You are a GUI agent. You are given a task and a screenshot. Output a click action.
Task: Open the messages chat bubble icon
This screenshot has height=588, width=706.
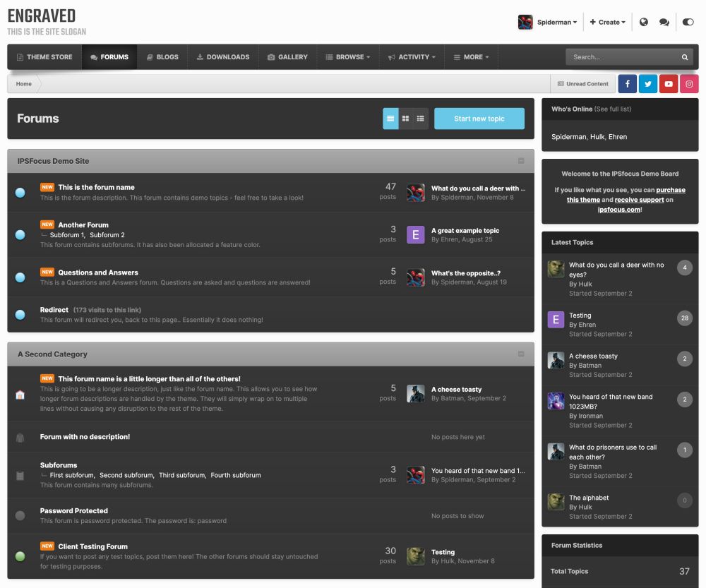pyautogui.click(x=664, y=22)
